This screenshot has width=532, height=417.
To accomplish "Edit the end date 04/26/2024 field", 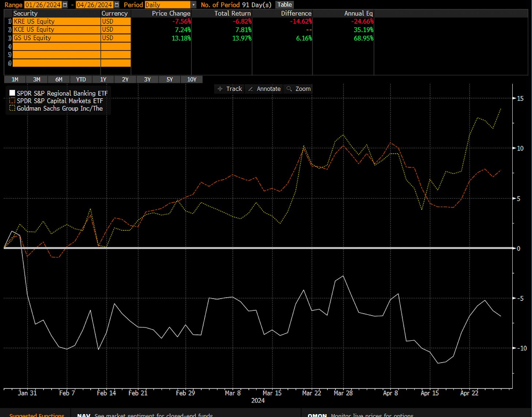I will point(95,5).
